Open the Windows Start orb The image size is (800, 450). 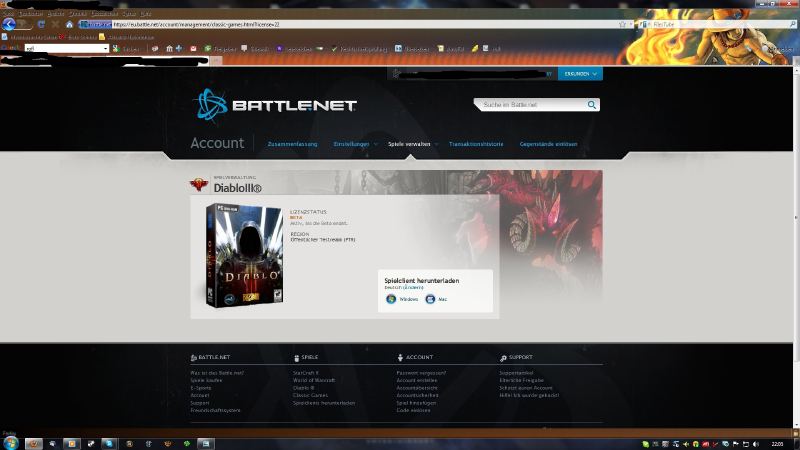[11, 443]
